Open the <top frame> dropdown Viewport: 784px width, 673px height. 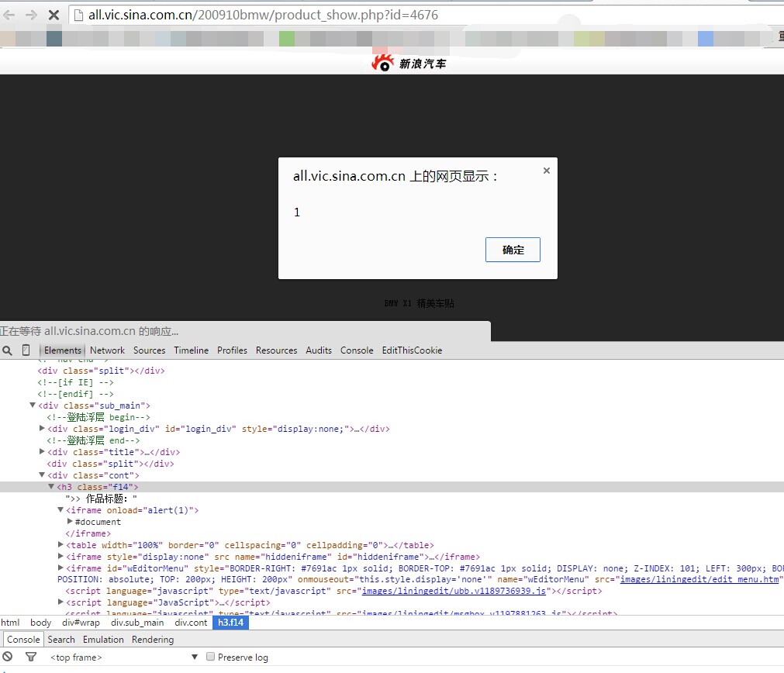pyautogui.click(x=124, y=657)
